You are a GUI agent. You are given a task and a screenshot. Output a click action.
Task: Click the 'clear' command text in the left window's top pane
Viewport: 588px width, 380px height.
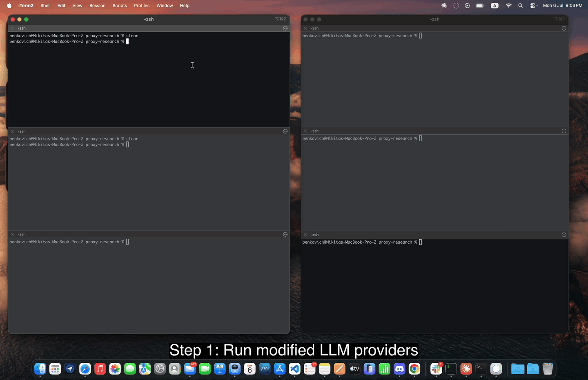coord(132,36)
